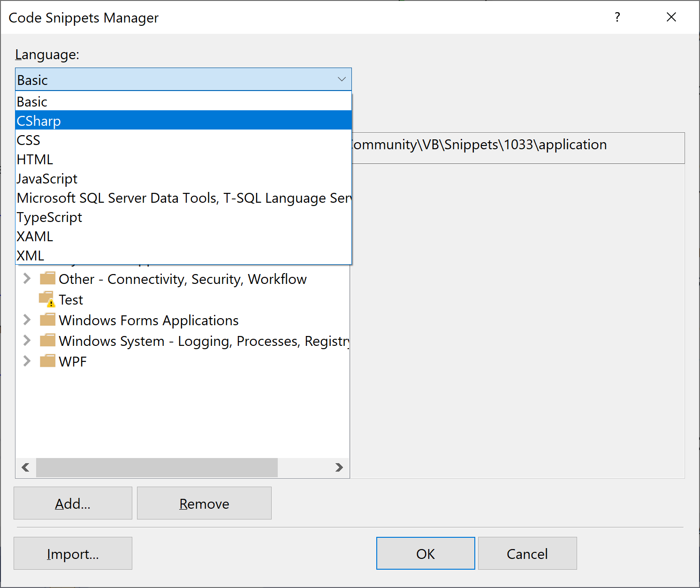
Task: Click the scroll left arrow of folder list
Action: click(26, 467)
